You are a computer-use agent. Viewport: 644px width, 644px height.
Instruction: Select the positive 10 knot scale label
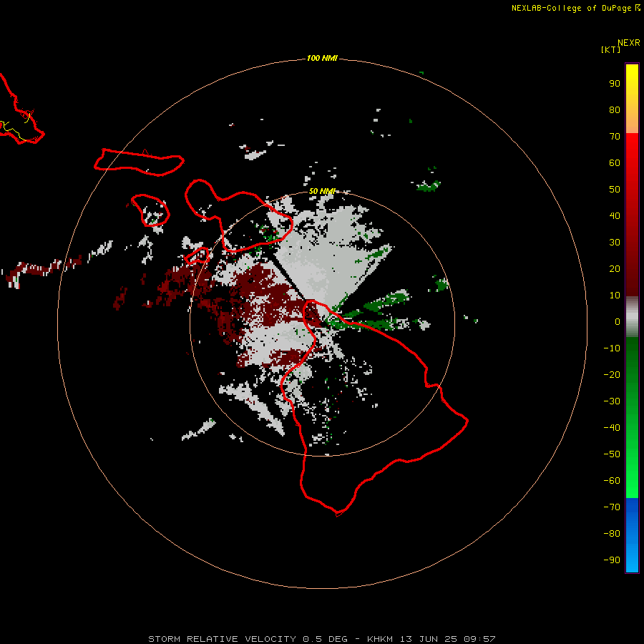615,296
